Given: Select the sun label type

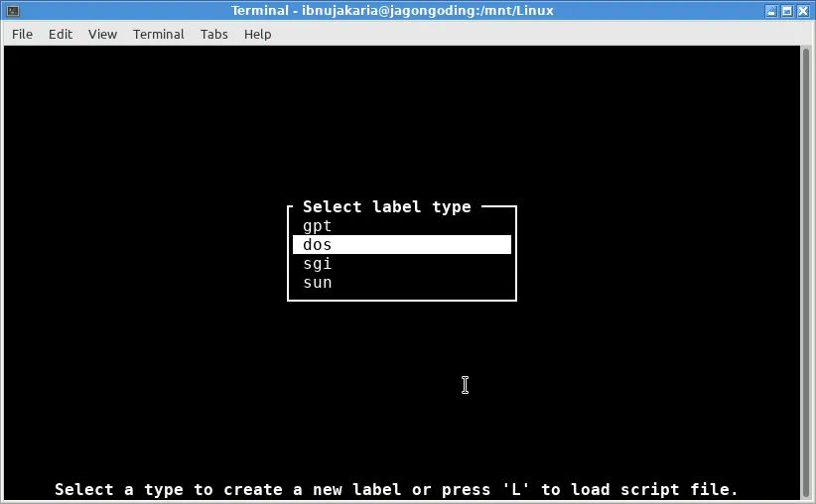Looking at the screenshot, I should 402,283.
